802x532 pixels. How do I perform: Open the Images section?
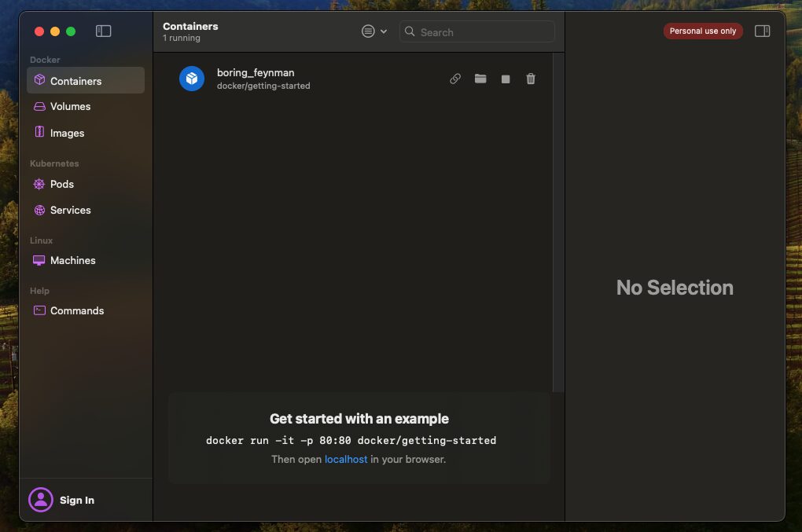click(x=67, y=133)
